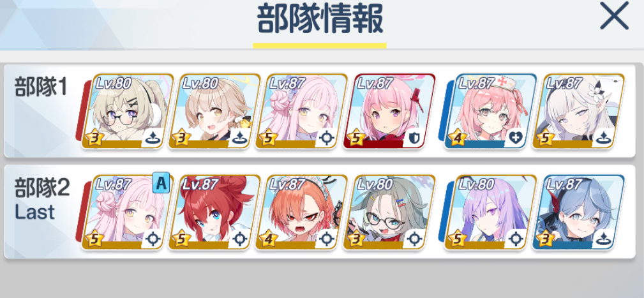This screenshot has width=644, height=298.
Task: Select the 部隊情報 tab heading
Action: (x=320, y=20)
